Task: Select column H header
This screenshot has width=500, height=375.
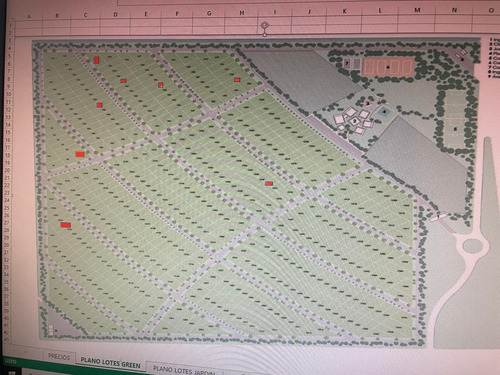Action: click(242, 13)
